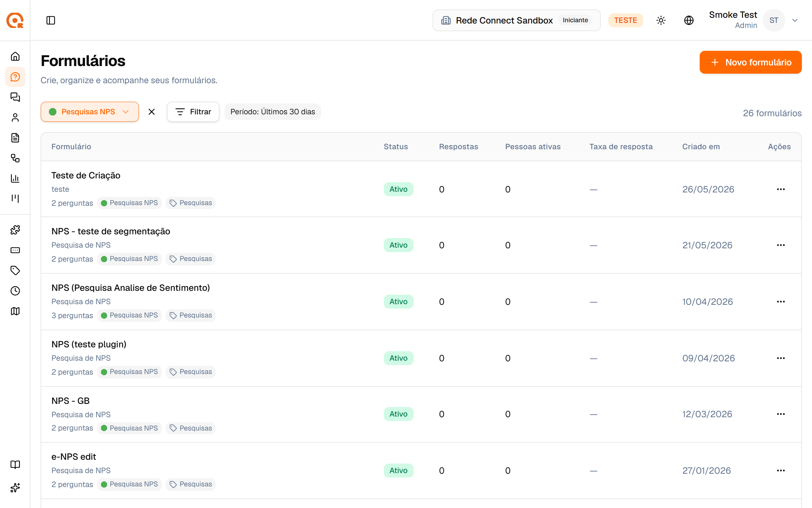This screenshot has height=508, width=812.
Task: Click Pesquisas NPS chip in Teste de Criação row
Action: coord(129,203)
